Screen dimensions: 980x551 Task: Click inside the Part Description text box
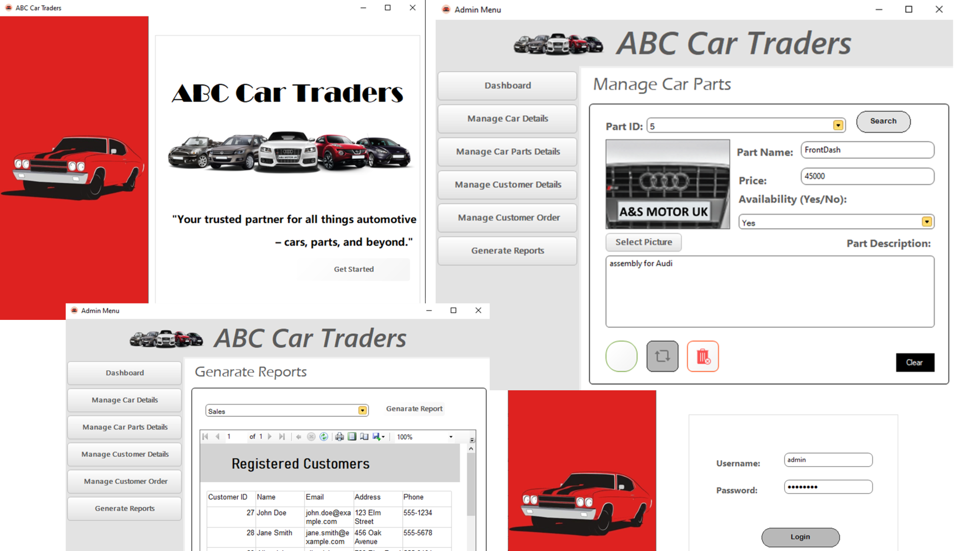pos(769,291)
